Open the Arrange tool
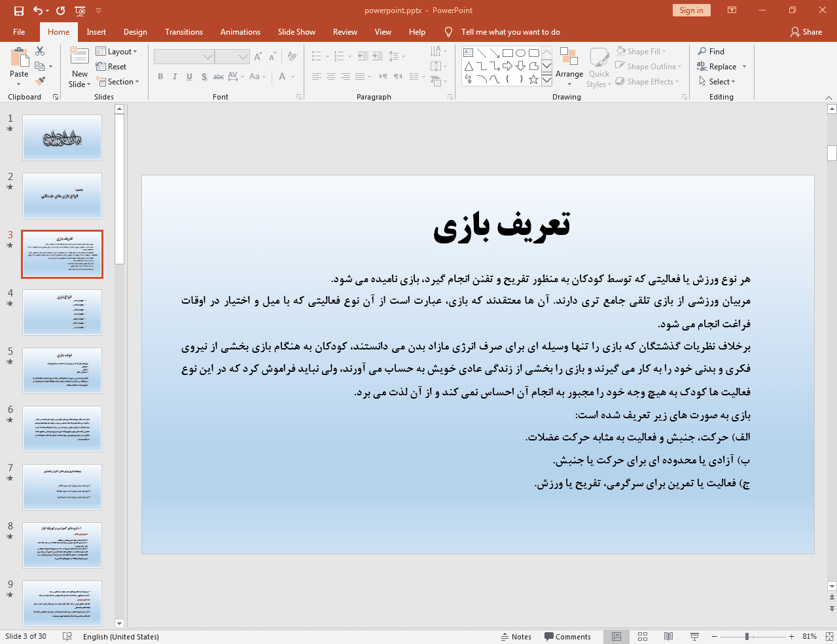Viewport: 837px width, 644px height. click(x=569, y=66)
